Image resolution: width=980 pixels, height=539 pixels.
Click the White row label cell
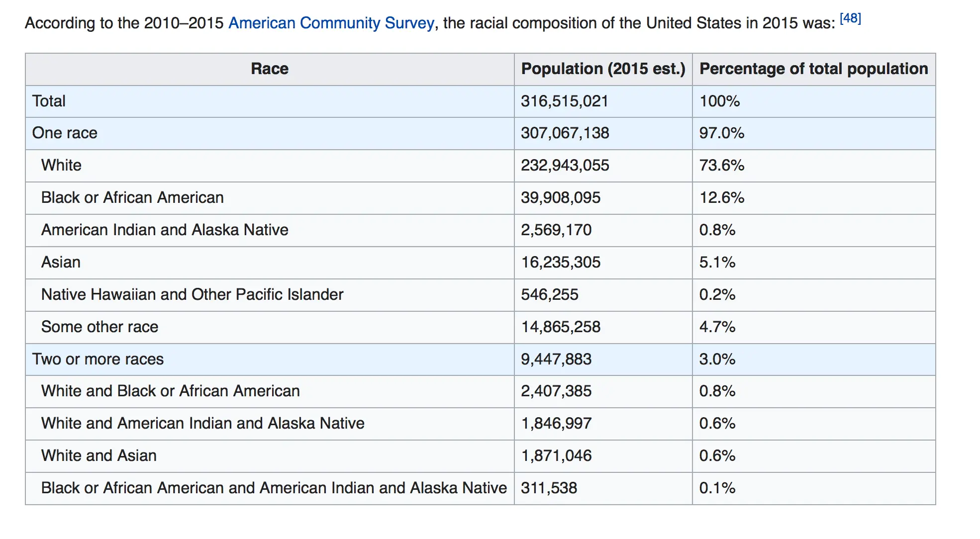61,165
